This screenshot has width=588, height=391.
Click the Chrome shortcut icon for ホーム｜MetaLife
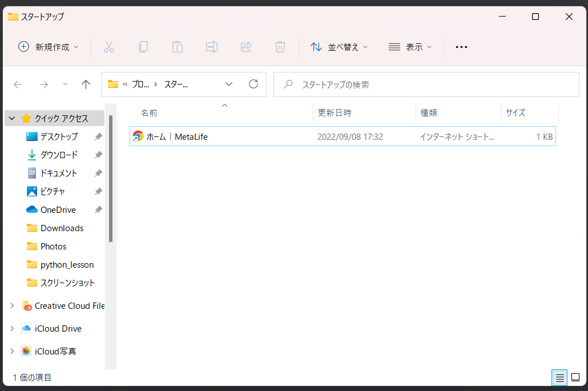pyautogui.click(x=138, y=136)
